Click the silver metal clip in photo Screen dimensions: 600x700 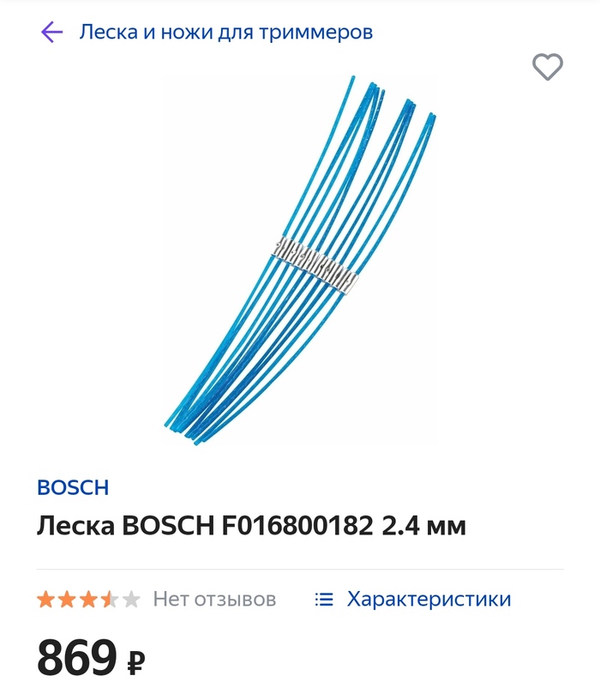pos(315,266)
